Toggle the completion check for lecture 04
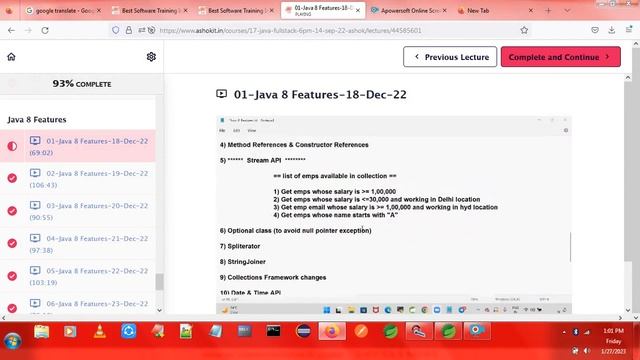 (x=12, y=243)
